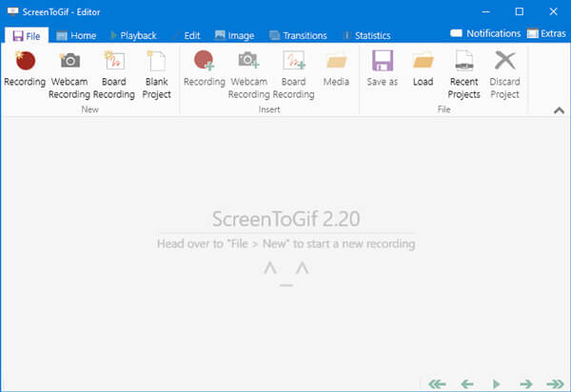Start a new Webcam Recording
Viewport: 571px width, 392px height.
point(69,74)
